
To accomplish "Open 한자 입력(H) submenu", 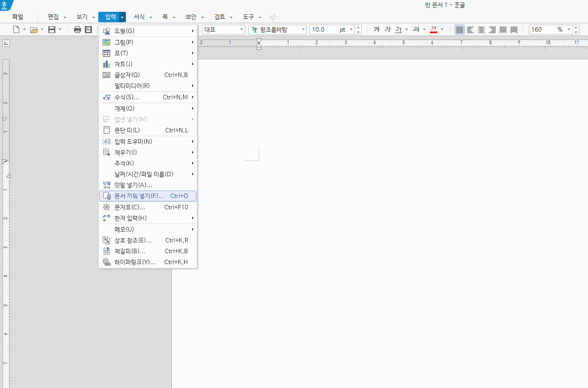I will (148, 218).
